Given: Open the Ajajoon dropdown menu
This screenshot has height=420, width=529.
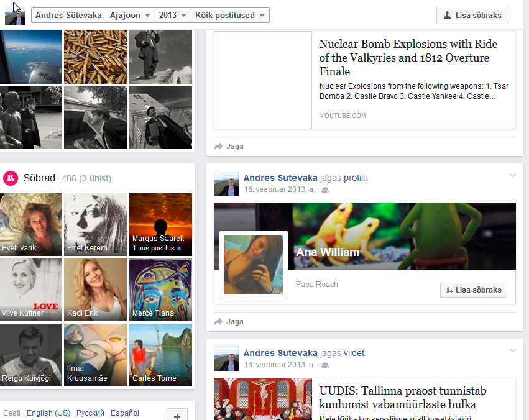Looking at the screenshot, I should tap(130, 15).
